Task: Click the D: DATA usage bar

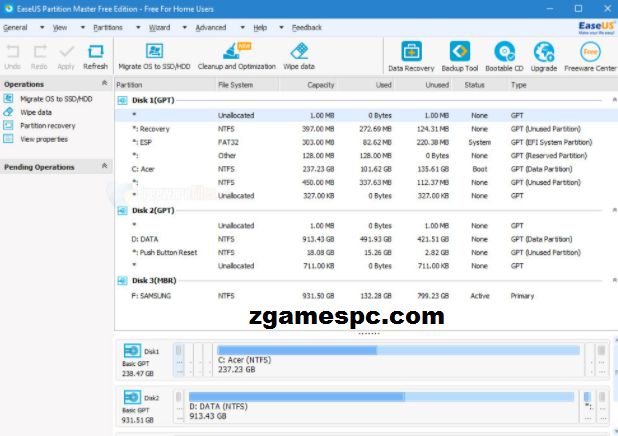Action: tap(381, 397)
